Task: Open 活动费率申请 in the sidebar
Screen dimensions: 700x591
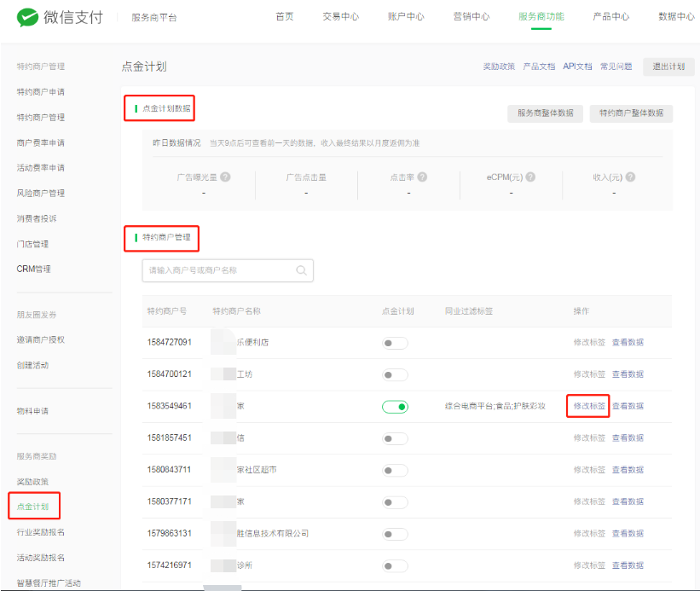Action: pyautogui.click(x=41, y=168)
